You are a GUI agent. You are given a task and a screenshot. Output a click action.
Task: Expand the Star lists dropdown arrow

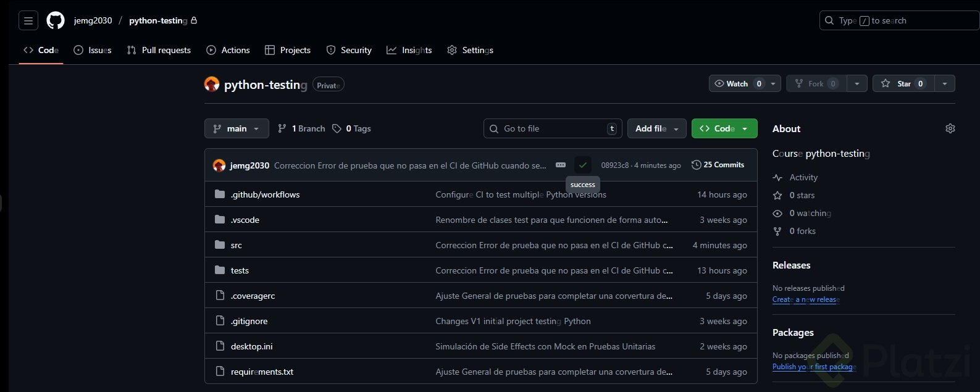(x=944, y=83)
